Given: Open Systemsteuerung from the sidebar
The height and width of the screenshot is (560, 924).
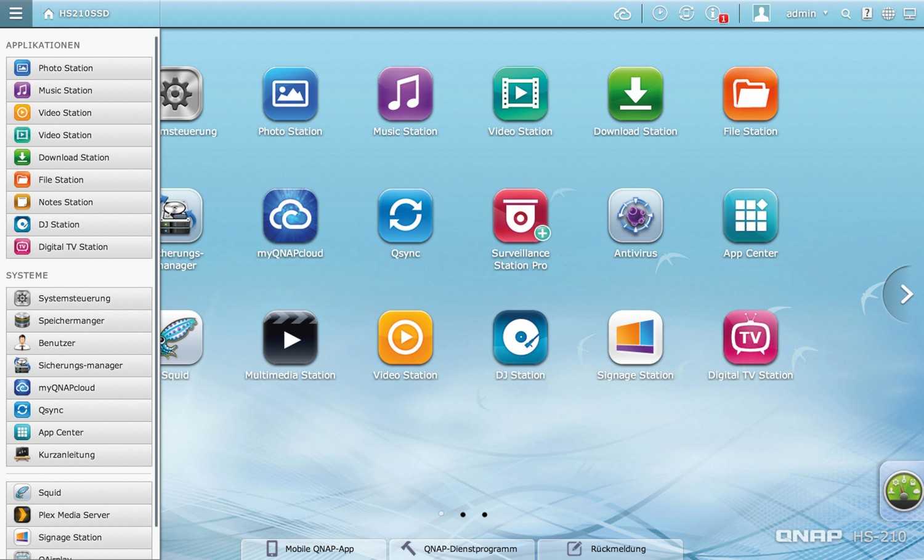Looking at the screenshot, I should 79,298.
